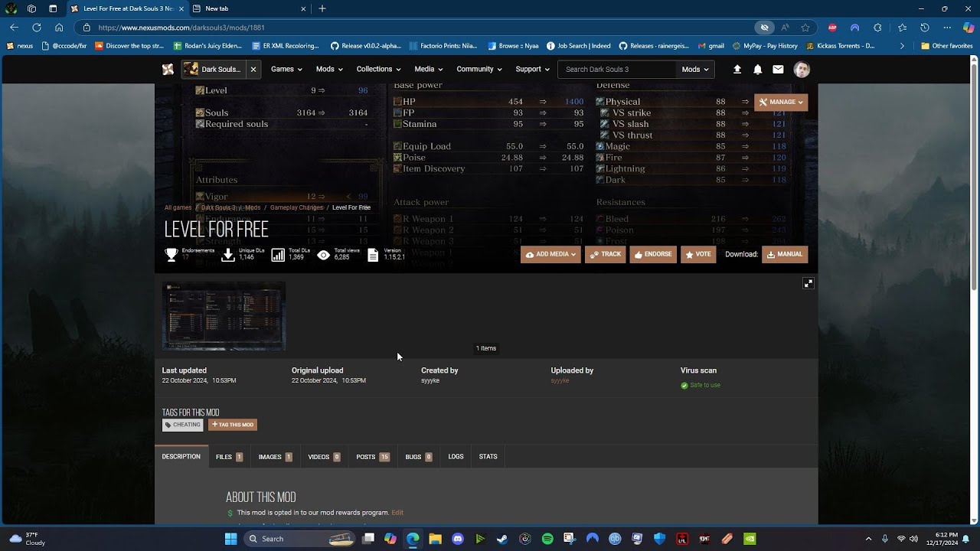Open File Explorer from the taskbar
This screenshot has height=551, width=980.
pos(435,539)
